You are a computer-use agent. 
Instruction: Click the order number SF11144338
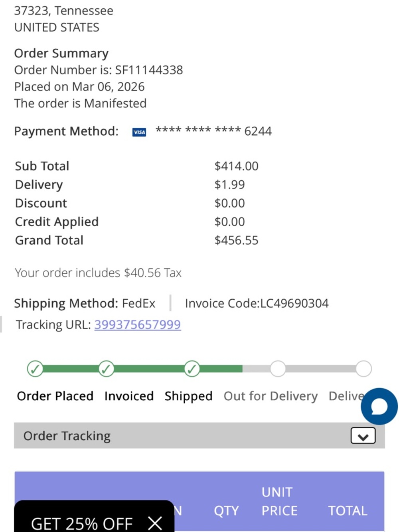[x=149, y=70]
